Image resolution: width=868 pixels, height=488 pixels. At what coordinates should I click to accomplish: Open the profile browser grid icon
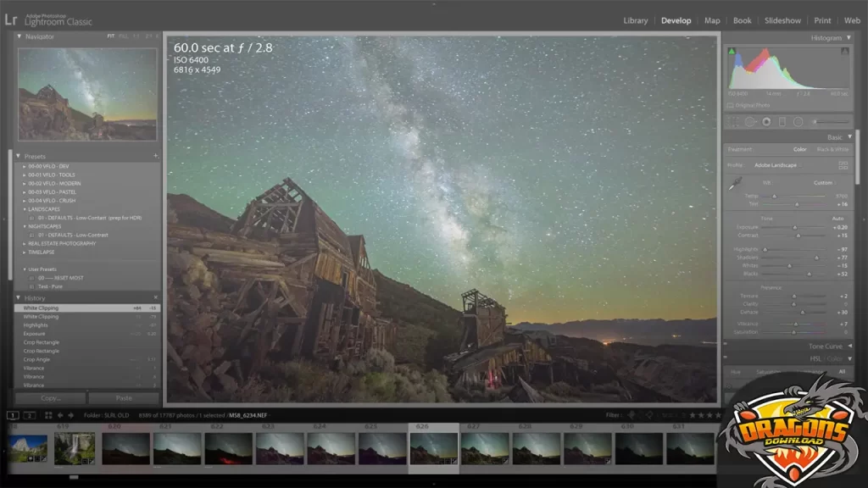[x=843, y=165]
